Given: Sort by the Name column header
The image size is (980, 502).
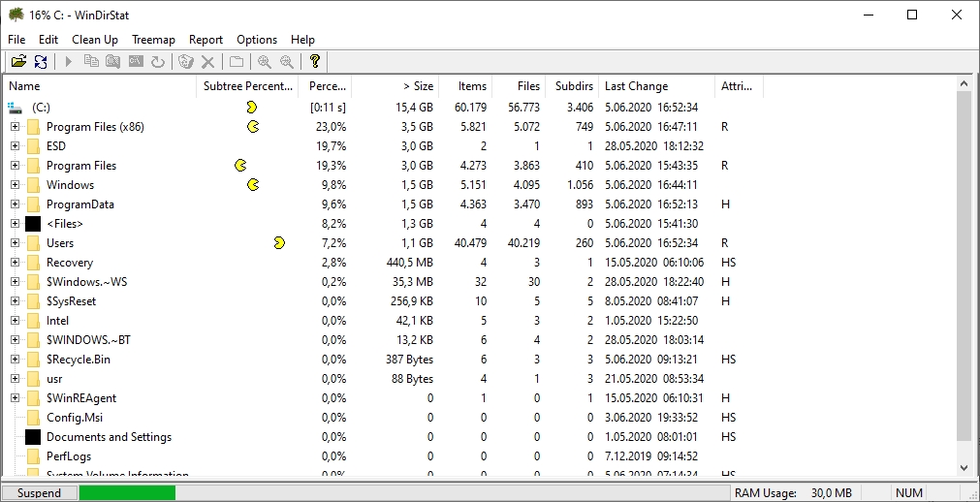Looking at the screenshot, I should (100, 86).
